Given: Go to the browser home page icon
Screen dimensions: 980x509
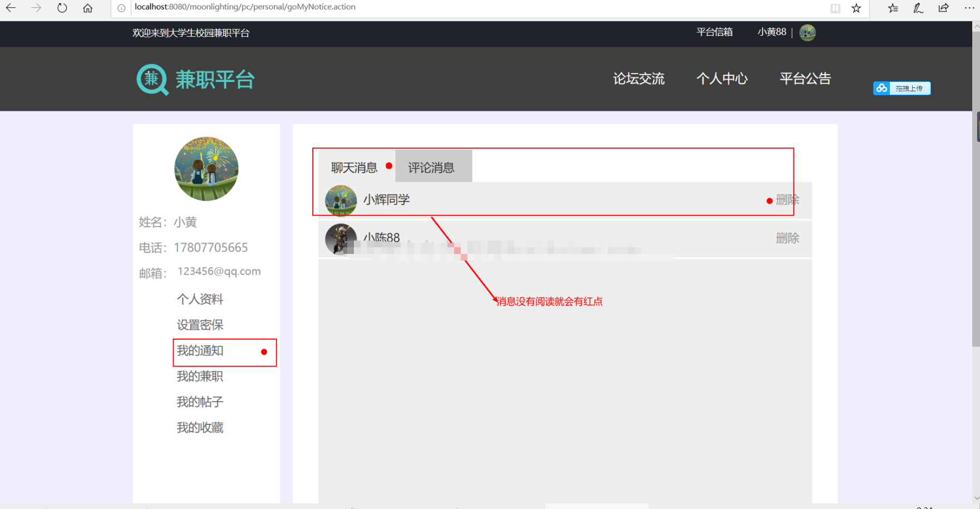Looking at the screenshot, I should 87,8.
